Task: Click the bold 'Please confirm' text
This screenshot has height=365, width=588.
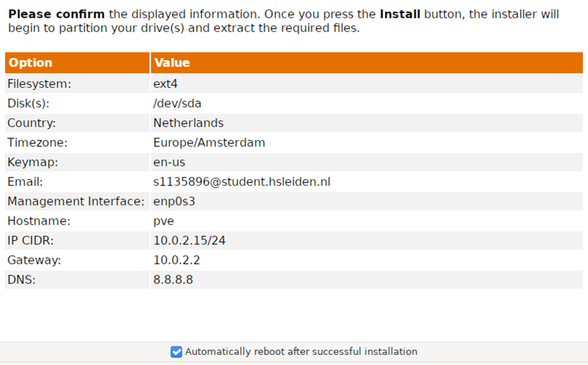Action: 56,14
